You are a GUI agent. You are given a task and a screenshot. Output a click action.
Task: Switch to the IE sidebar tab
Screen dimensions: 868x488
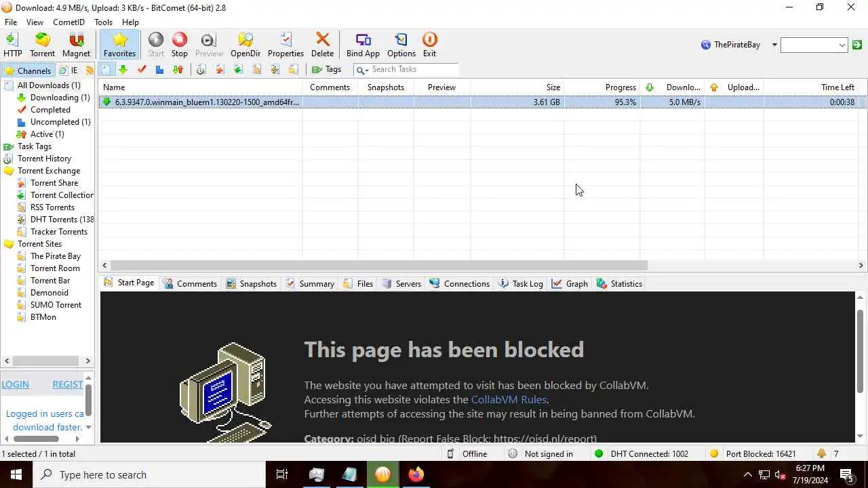point(68,70)
